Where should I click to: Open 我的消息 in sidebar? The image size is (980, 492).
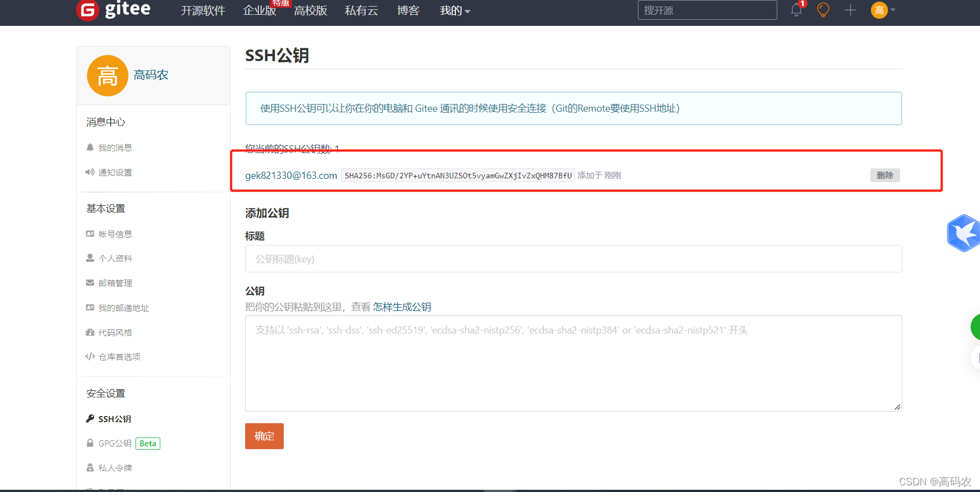115,147
